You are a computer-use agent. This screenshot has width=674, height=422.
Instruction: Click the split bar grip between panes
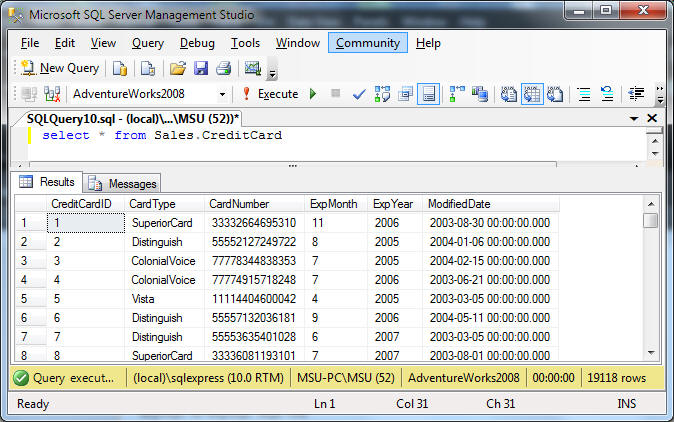(x=293, y=165)
